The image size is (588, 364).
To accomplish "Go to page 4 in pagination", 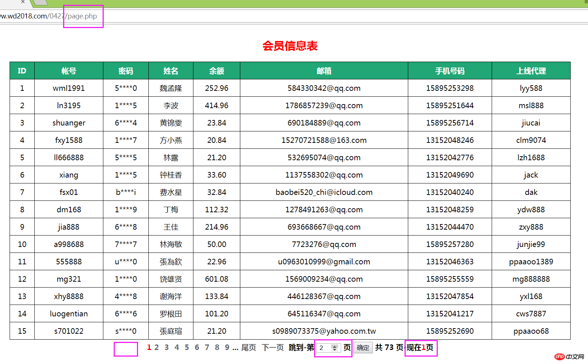I will point(177,347).
